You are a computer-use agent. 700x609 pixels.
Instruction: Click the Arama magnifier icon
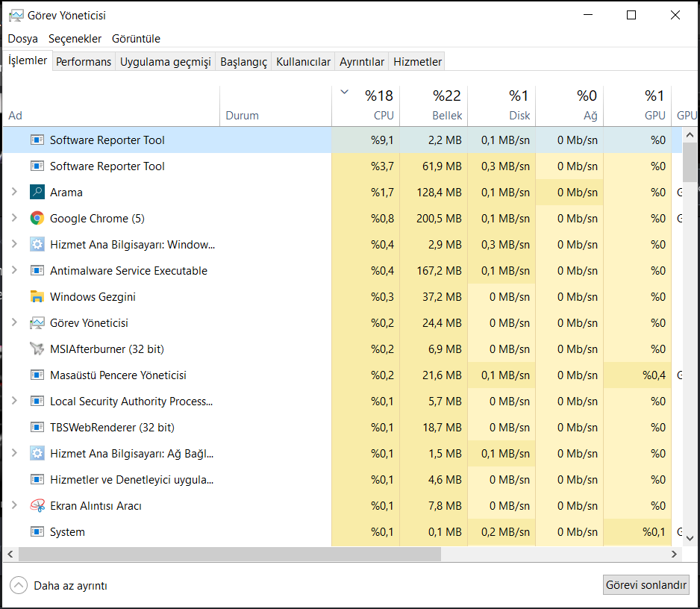[x=37, y=192]
